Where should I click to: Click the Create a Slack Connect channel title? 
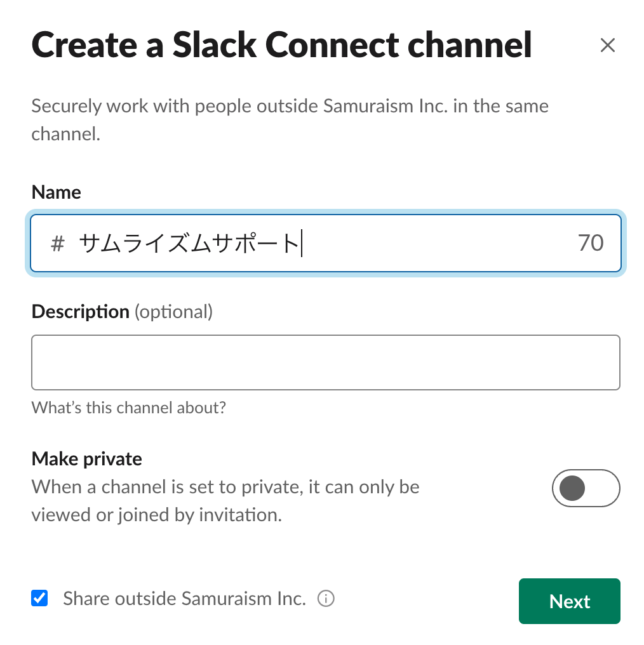click(x=282, y=45)
